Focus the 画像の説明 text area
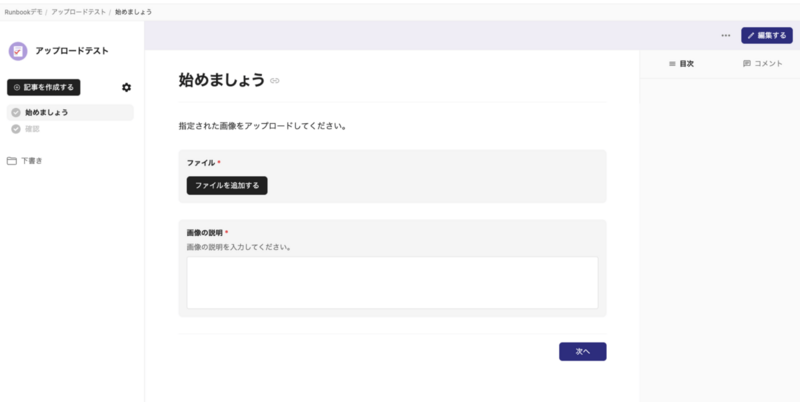 392,283
